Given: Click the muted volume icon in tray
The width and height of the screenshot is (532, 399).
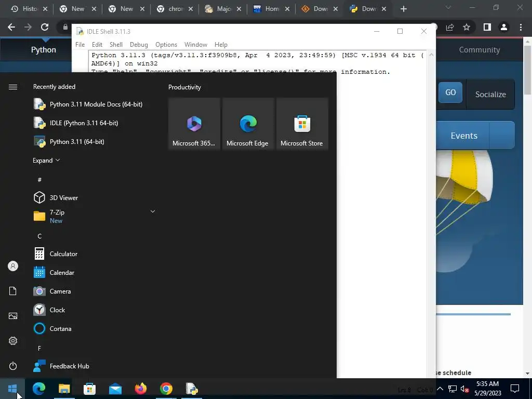Looking at the screenshot, I should click(x=464, y=389).
